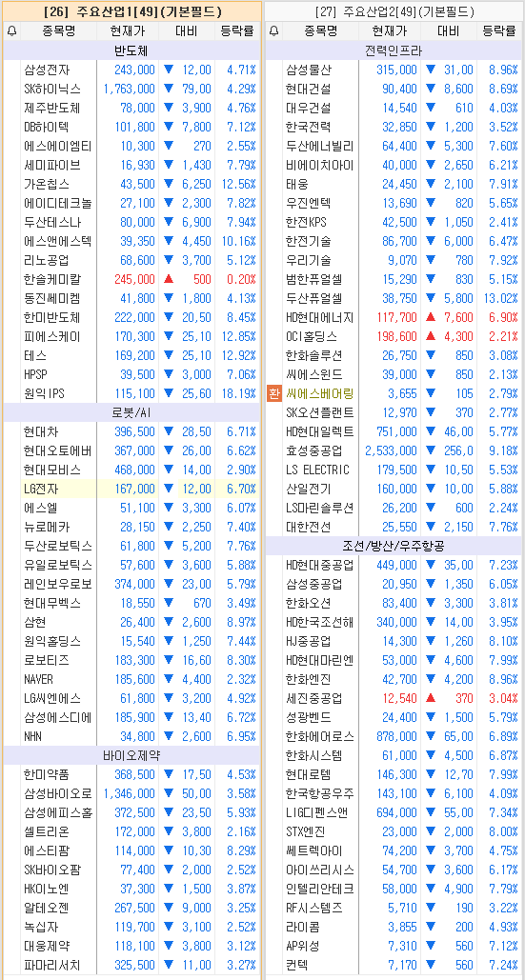This screenshot has width=525, height=980.
Task: Select the 원익IPS stock name
Action: point(44,393)
